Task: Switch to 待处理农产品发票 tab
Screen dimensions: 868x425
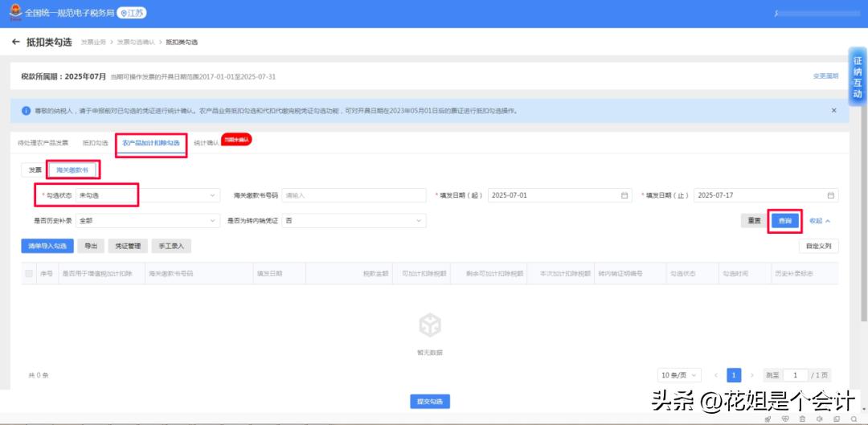Action: coord(43,143)
